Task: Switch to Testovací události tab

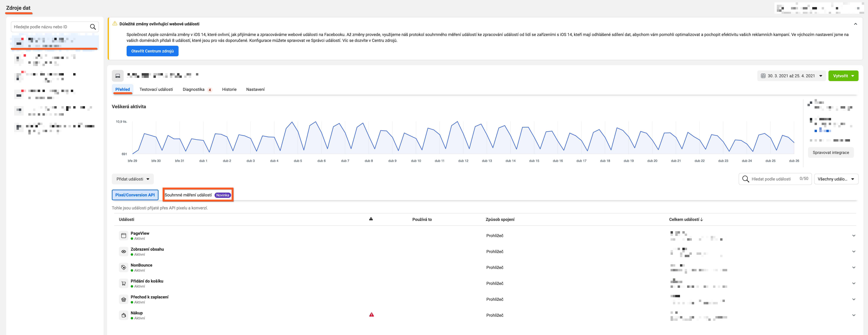Action: (x=156, y=89)
